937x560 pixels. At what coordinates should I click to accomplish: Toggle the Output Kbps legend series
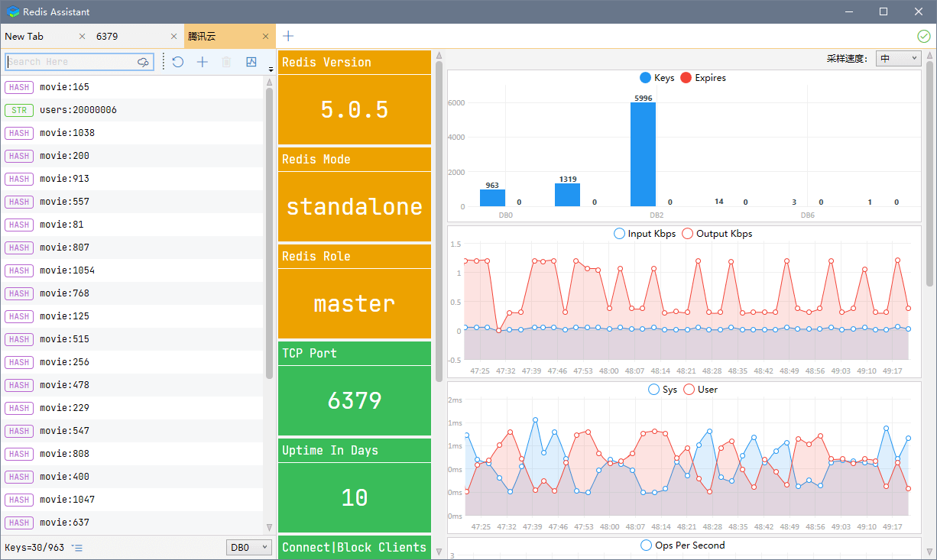tap(717, 234)
